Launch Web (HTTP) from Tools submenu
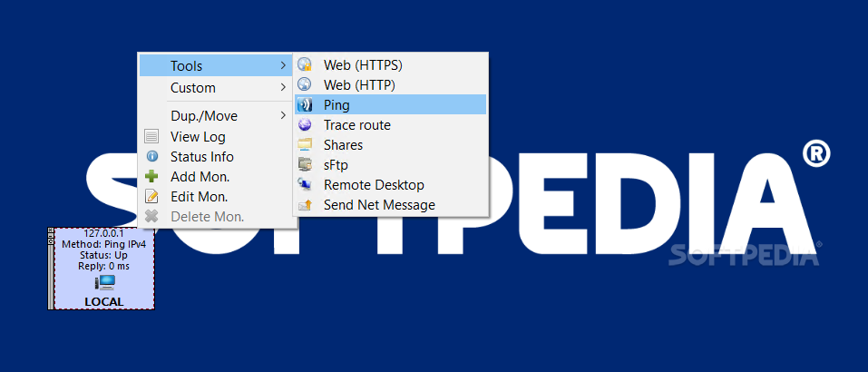Screen dimensions: 868x372 [391, 84]
